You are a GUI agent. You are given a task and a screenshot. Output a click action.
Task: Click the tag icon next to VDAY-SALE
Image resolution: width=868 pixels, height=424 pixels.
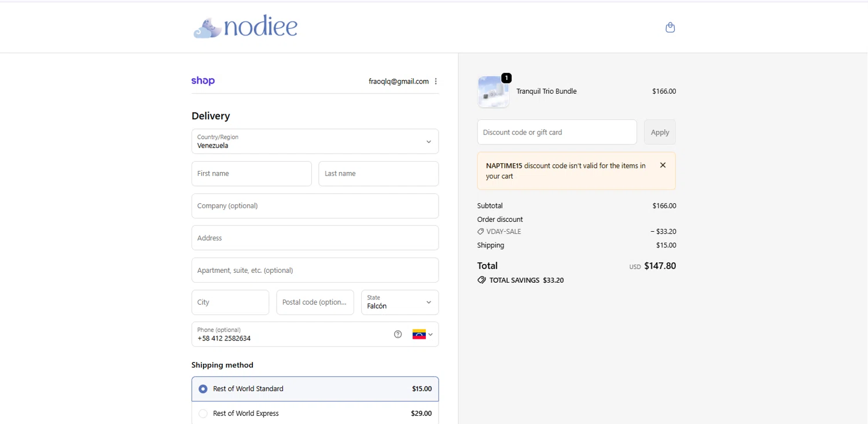pyautogui.click(x=481, y=232)
